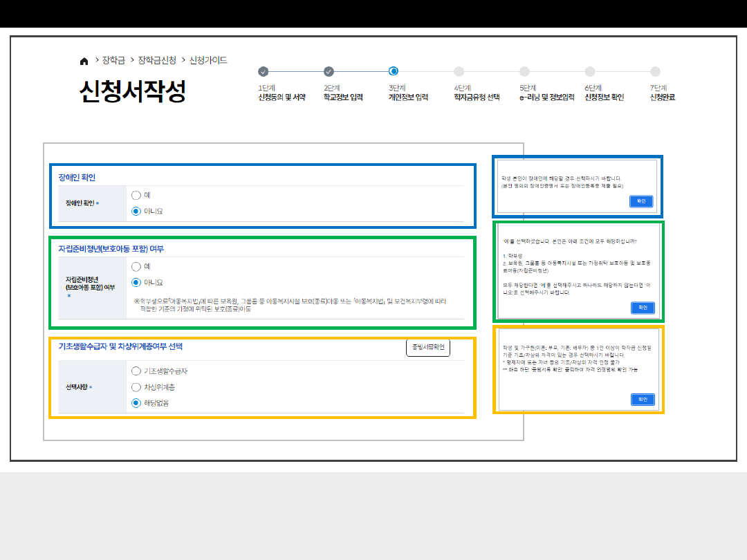This screenshot has width=747, height=560.
Task: Open 장학금신청 in the breadcrumb
Action: pos(157,61)
